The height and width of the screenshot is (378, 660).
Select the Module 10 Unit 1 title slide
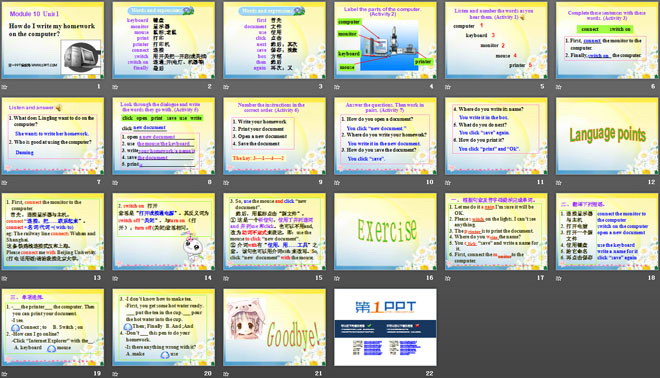pyautogui.click(x=53, y=40)
